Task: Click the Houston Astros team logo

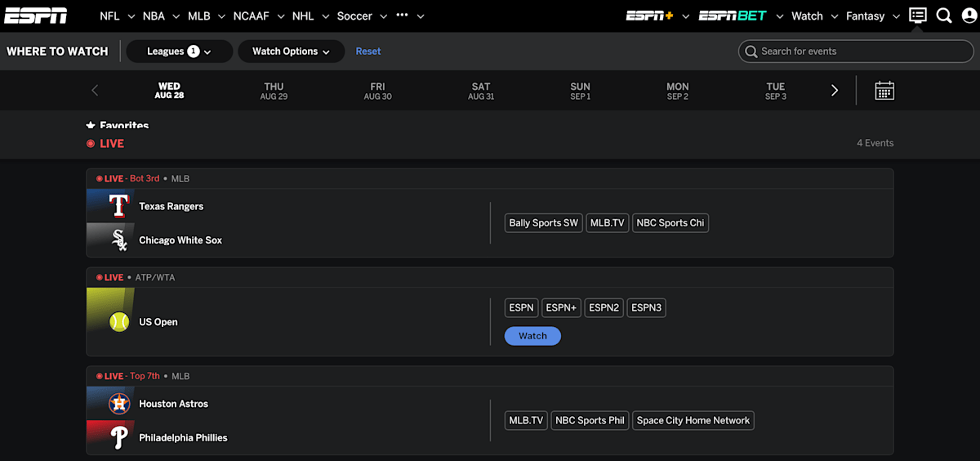Action: point(119,404)
